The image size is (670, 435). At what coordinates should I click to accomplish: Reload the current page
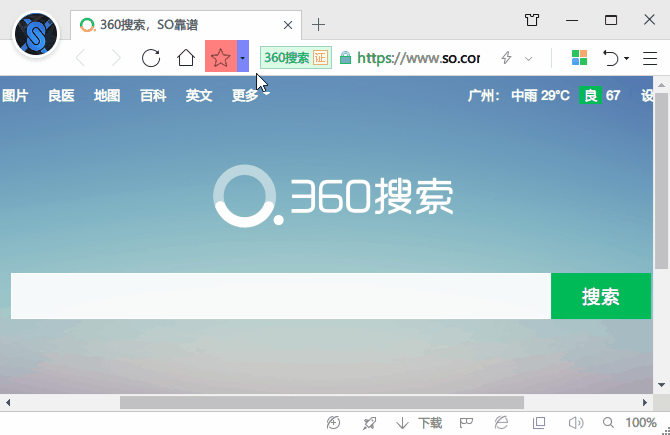[x=151, y=58]
